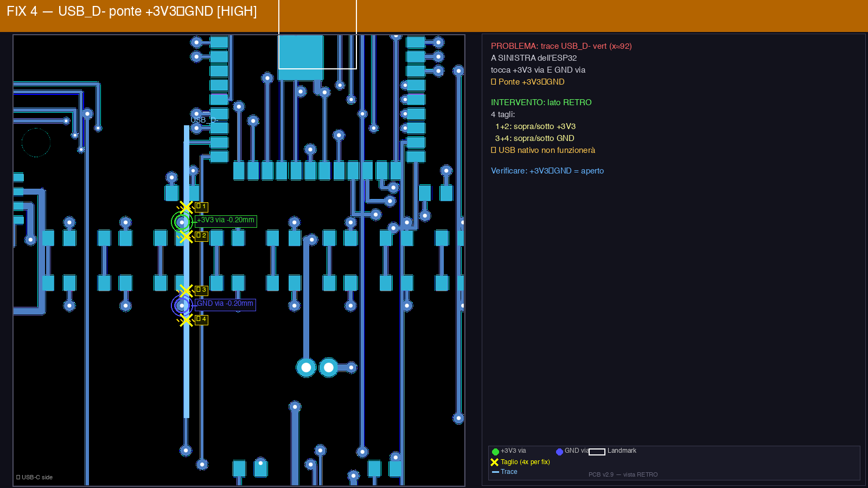This screenshot has width=868, height=488.
Task: Click the yellow cut marker label 4
Action: point(201,319)
